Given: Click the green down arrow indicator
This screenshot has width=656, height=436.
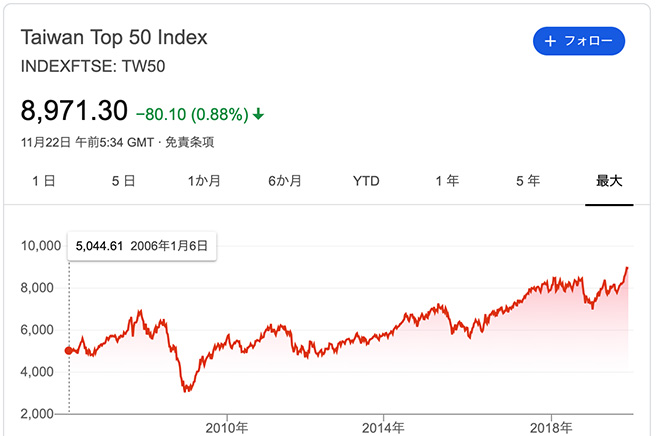Looking at the screenshot, I should [x=259, y=114].
